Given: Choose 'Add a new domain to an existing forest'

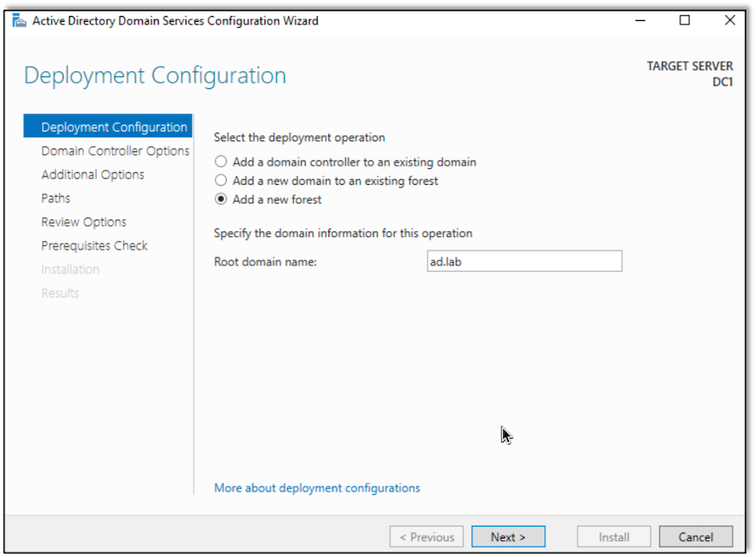Looking at the screenshot, I should [x=221, y=181].
